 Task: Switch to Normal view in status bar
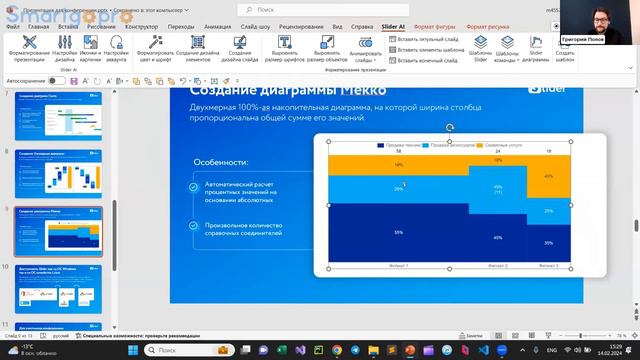point(498,336)
